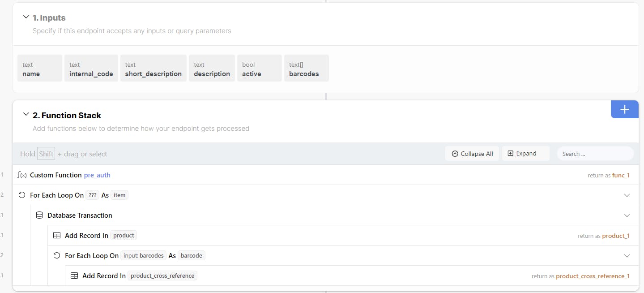Screen dimensions: 644x293
Task: Click the blue plus add function button
Action: (624, 109)
